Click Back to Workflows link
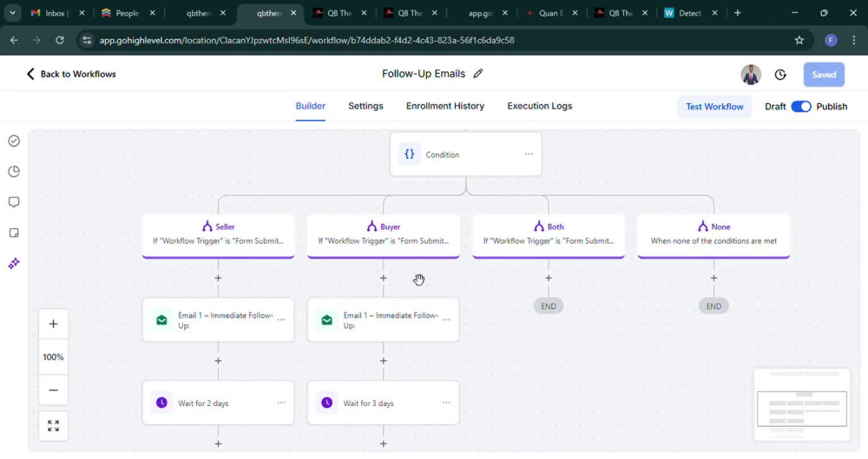 coord(71,75)
